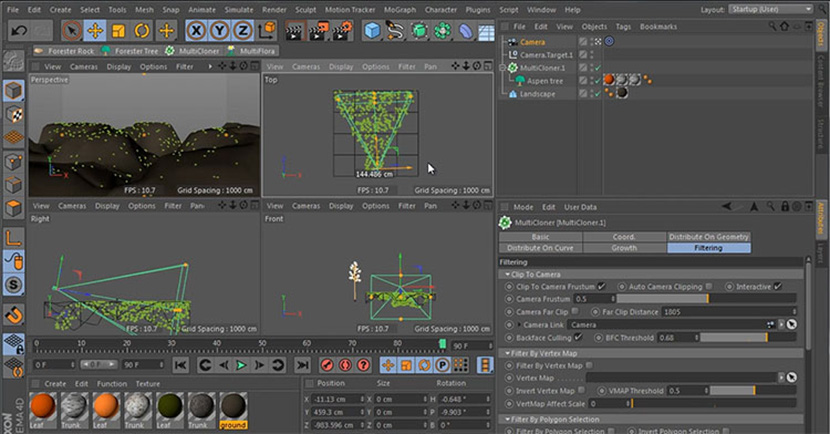Collapse the Clip To Camera section

[508, 274]
